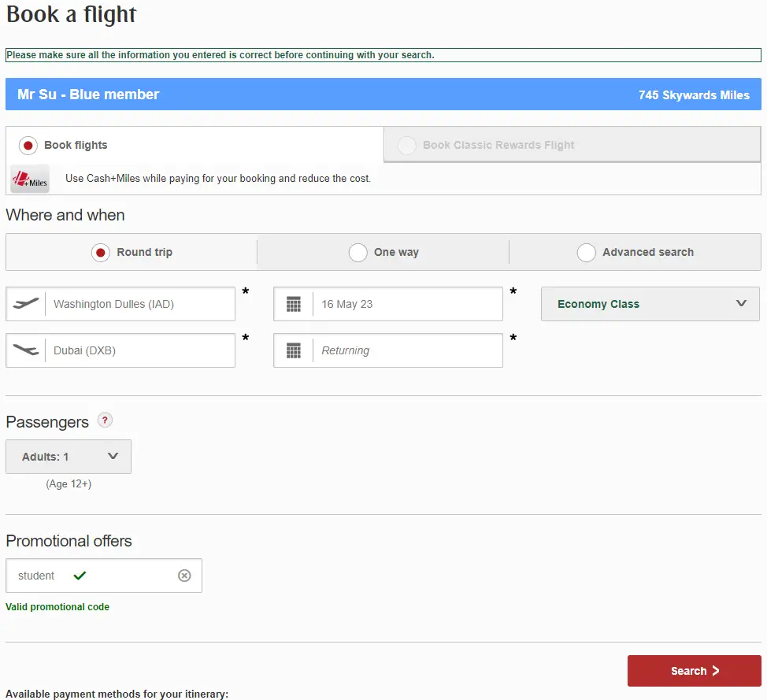This screenshot has width=767, height=700.
Task: Open the departure date calendar icon
Action: pyautogui.click(x=294, y=304)
